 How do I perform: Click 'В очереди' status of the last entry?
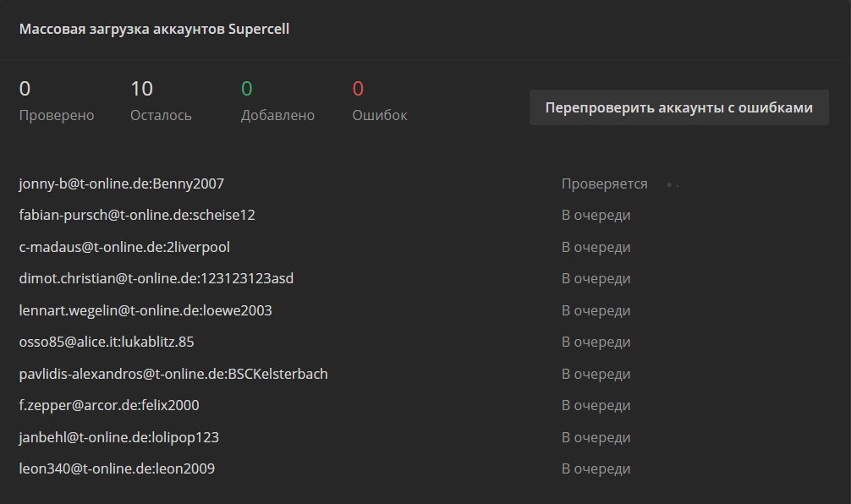(596, 468)
